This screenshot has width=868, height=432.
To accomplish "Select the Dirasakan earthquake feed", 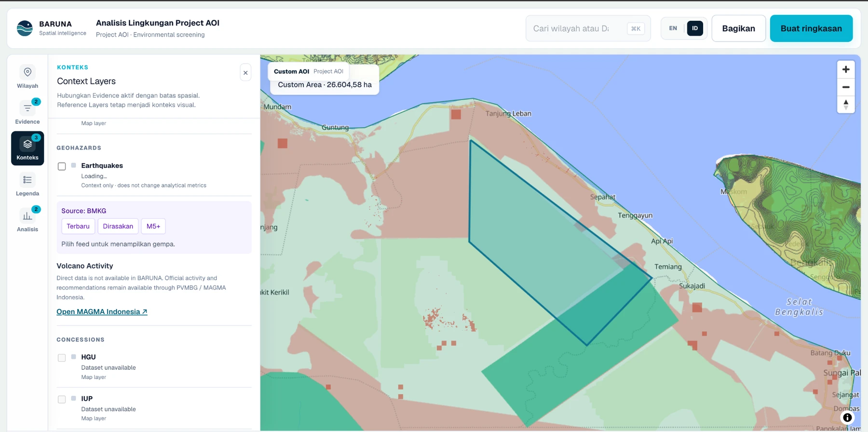I will (118, 226).
